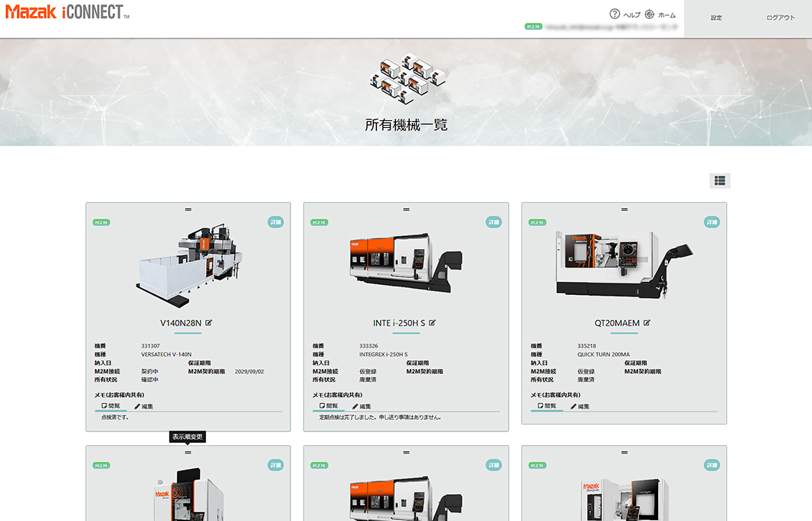This screenshot has height=521, width=812.
Task: Click the reorder handle under 表示順変更 tooltip
Action: pyautogui.click(x=188, y=453)
